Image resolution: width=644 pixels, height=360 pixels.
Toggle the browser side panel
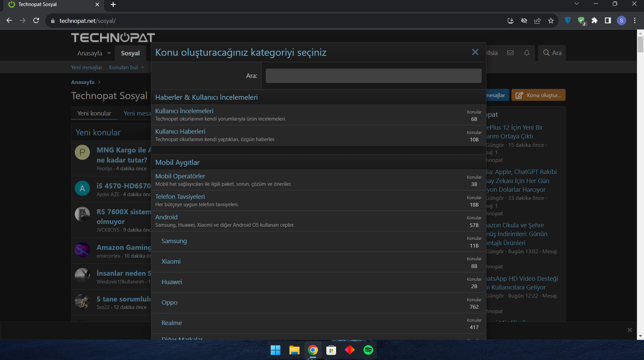(x=608, y=20)
